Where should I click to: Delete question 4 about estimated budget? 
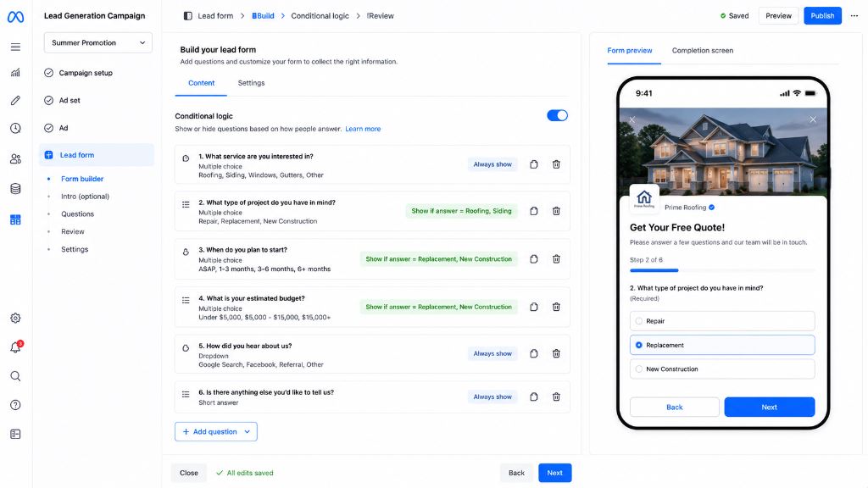coord(556,307)
